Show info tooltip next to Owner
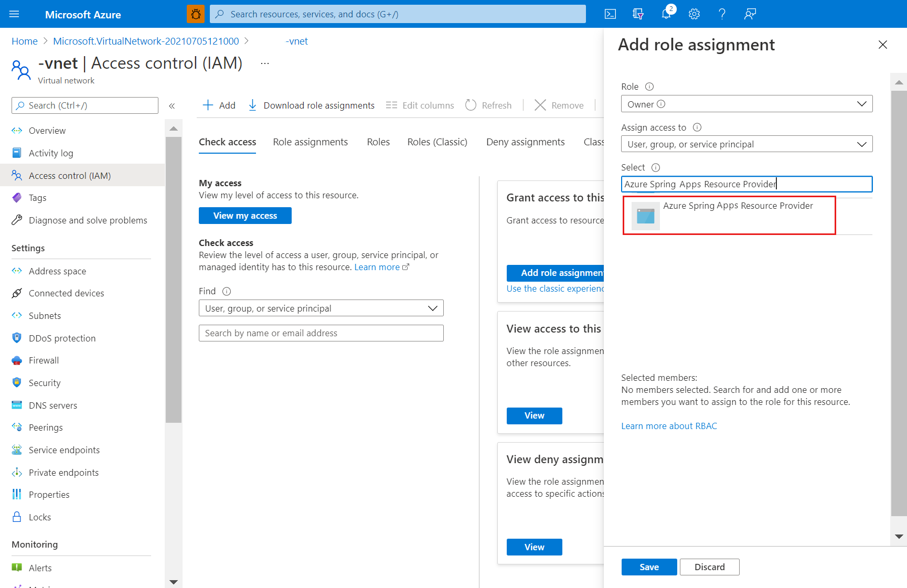The image size is (907, 588). coord(661,104)
